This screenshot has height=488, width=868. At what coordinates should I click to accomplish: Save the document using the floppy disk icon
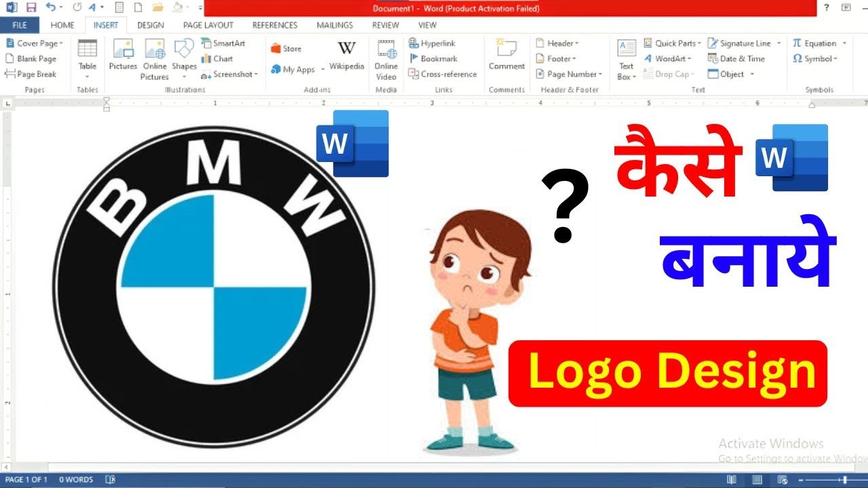31,7
